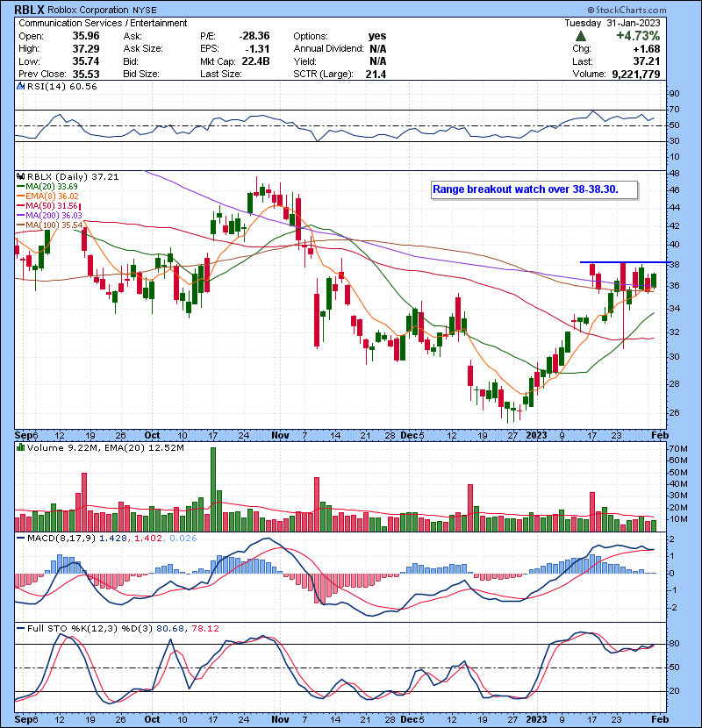Click the RBLX ticker symbol heading
This screenshot has height=728, width=702.
click(x=30, y=10)
